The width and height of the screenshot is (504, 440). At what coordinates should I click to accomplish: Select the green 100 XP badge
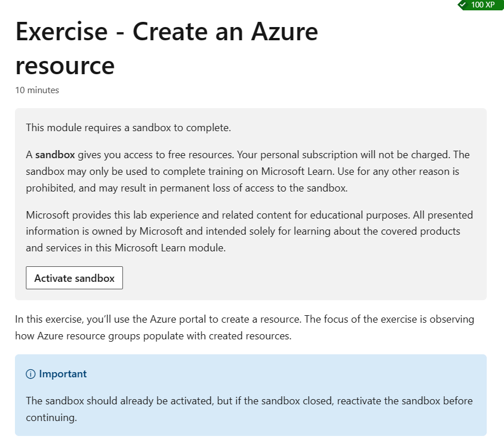click(480, 5)
